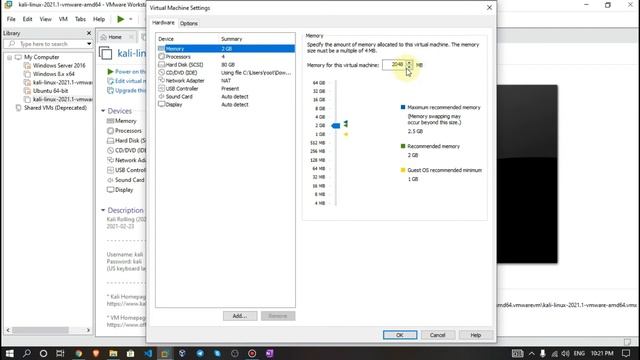Select Network Adapter device in settings dialog

[225, 80]
